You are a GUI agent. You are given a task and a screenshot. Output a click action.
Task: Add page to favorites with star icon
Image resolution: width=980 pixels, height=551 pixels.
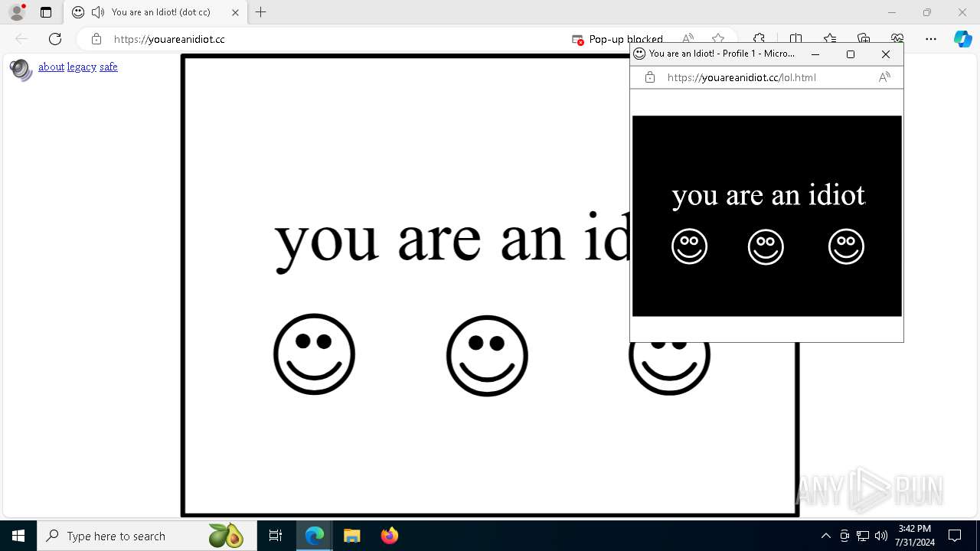[x=718, y=39]
